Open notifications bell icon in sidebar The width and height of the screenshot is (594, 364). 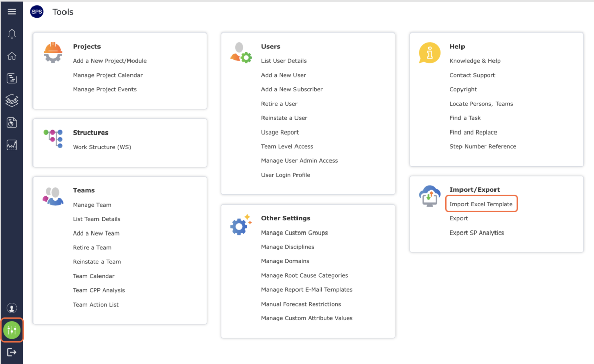(x=12, y=34)
